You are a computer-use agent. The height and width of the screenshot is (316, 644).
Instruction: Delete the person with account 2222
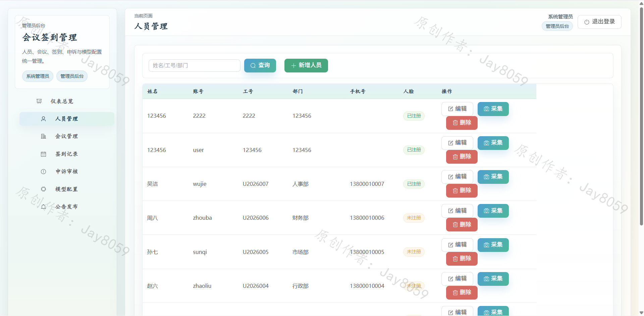462,123
